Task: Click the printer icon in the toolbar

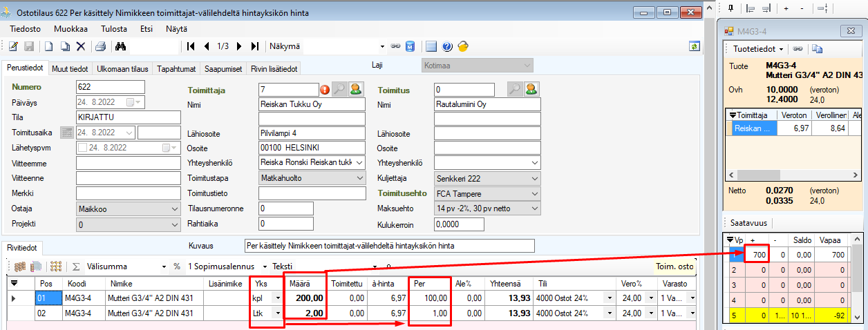Action: [x=100, y=46]
